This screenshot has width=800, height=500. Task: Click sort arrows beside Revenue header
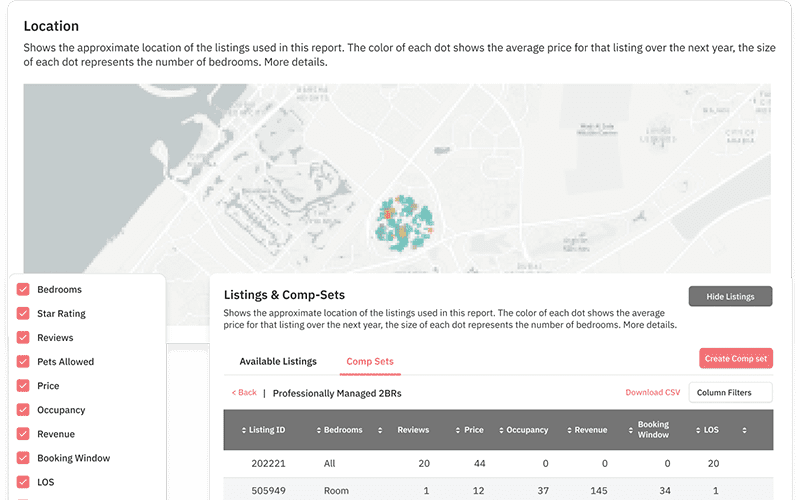(569, 430)
